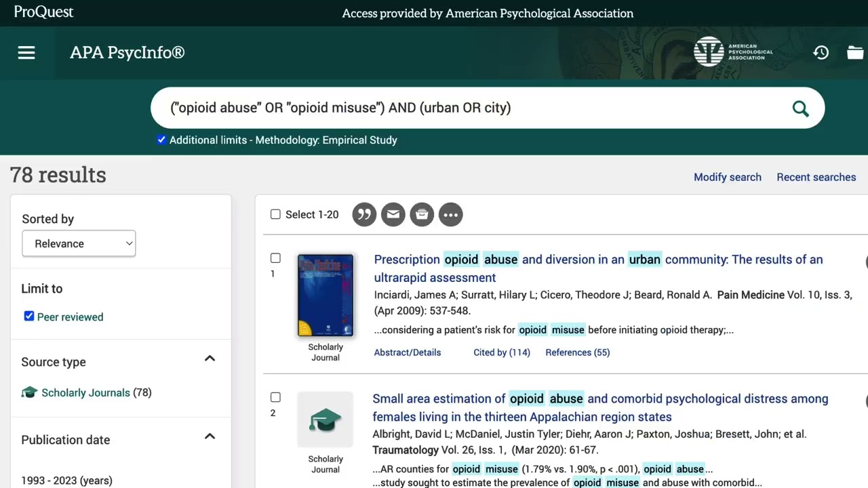This screenshot has height=488, width=868.
Task: Click the Email envelope icon
Action: [x=393, y=215]
